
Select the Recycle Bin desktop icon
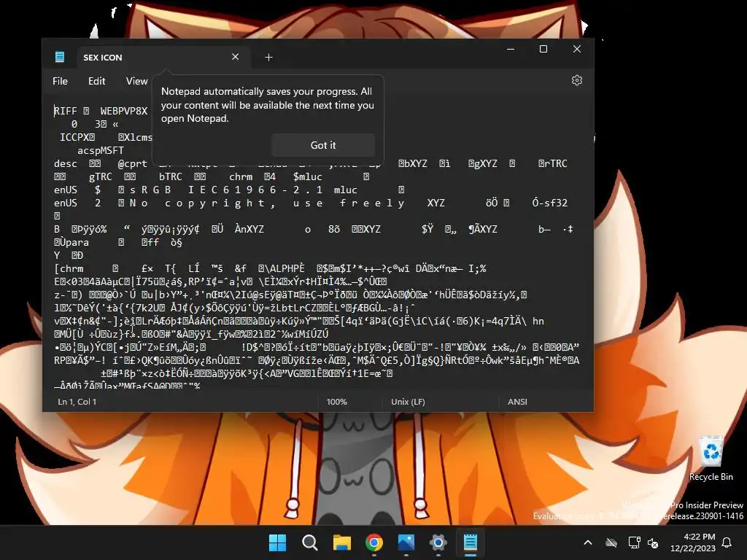[711, 458]
